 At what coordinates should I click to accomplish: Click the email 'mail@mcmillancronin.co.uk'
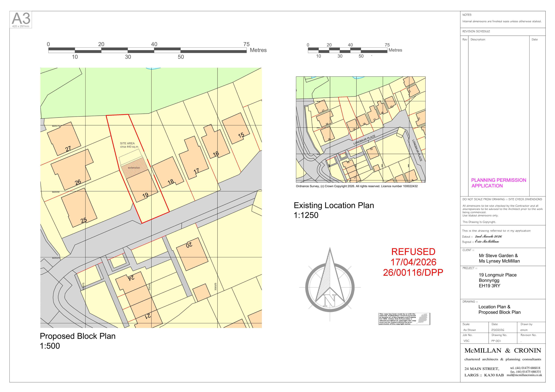pyautogui.click(x=524, y=375)
